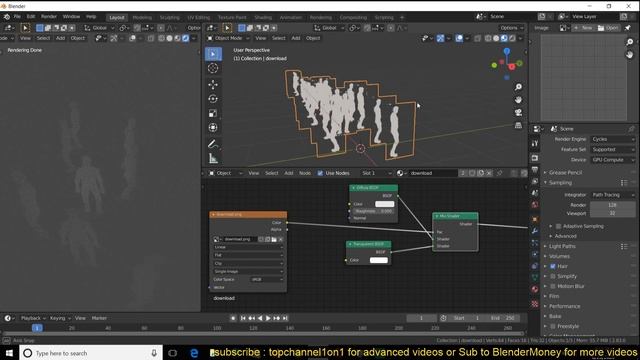Viewport: 640px width, 360px height.
Task: Toggle viewport overlays button
Action: (x=459, y=38)
